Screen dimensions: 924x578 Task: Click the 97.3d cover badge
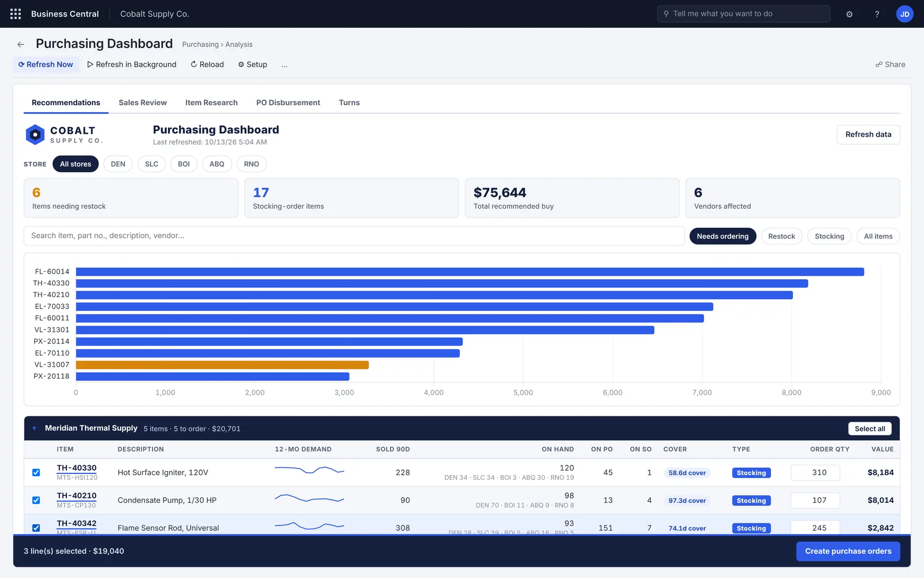(687, 501)
